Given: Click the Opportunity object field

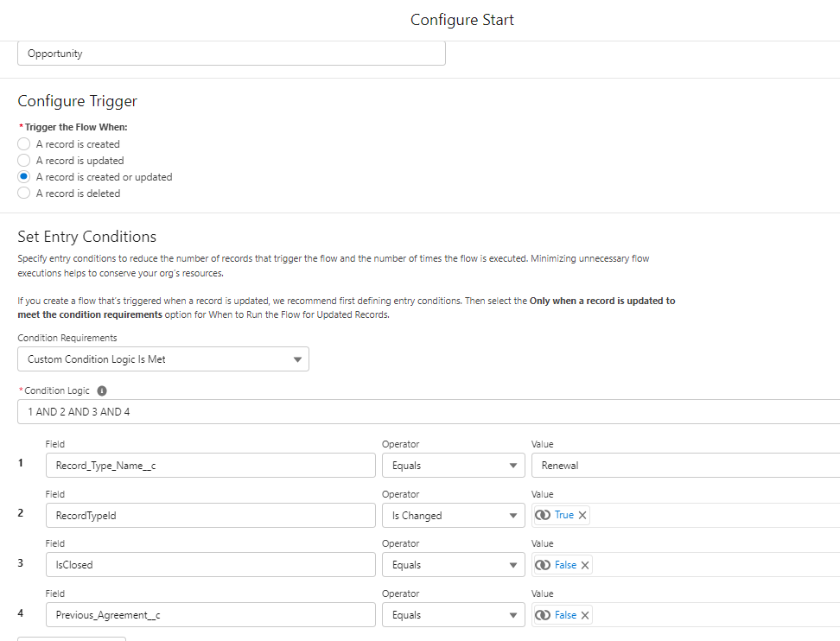Looking at the screenshot, I should (231, 54).
